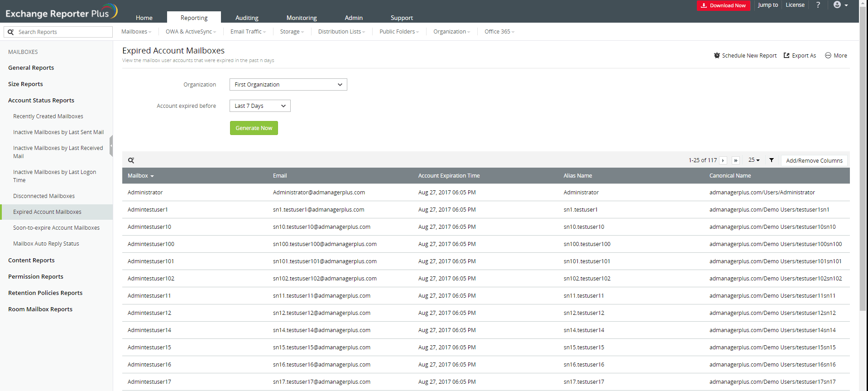Click email sn12.testuser12@admanagerplus.com
This screenshot has height=391, width=868.
point(321,313)
